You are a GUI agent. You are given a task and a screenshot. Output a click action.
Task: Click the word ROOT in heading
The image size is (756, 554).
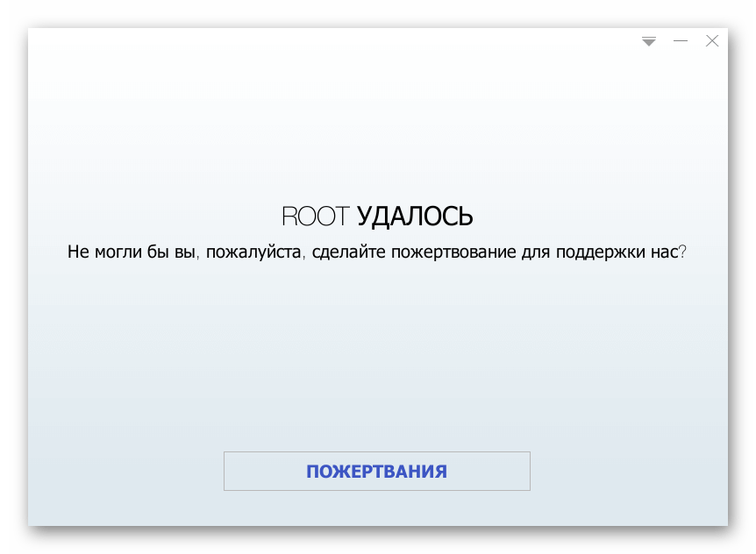tap(315, 217)
